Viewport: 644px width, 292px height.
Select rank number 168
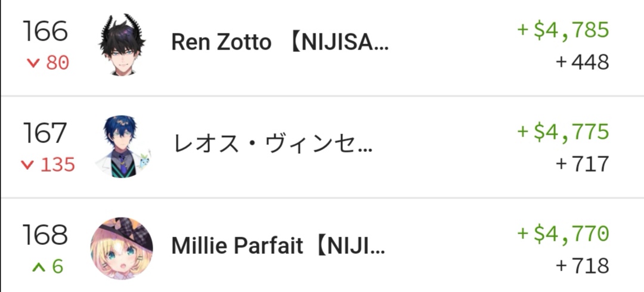(45, 235)
